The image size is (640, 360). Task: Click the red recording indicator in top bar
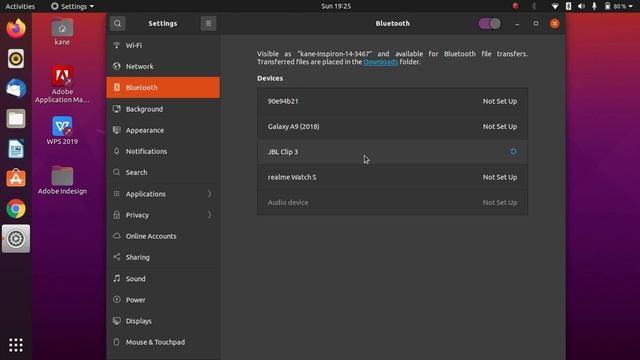(x=516, y=6)
